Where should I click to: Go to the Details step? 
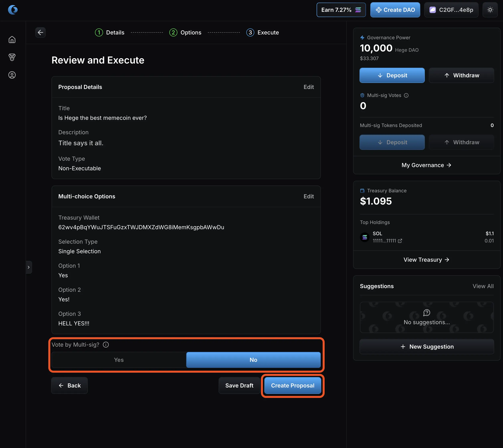click(110, 32)
